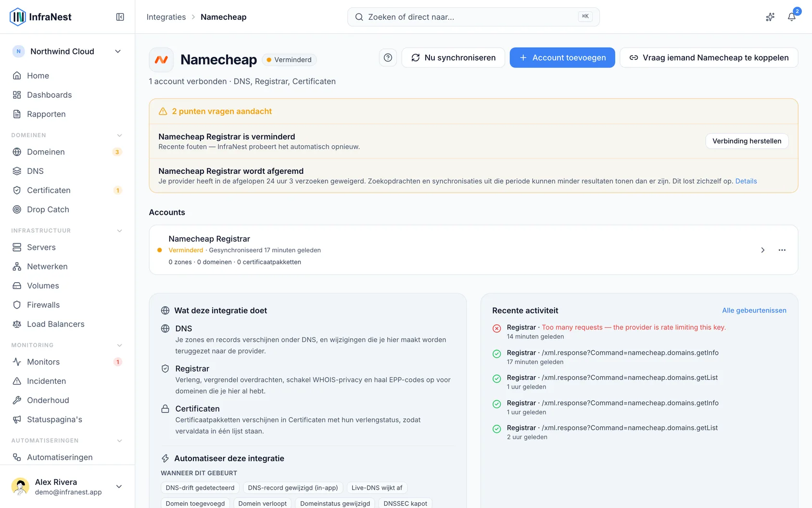Screen dimensions: 812x508
Task: Click Verbinding herstellen button
Action: (747, 141)
